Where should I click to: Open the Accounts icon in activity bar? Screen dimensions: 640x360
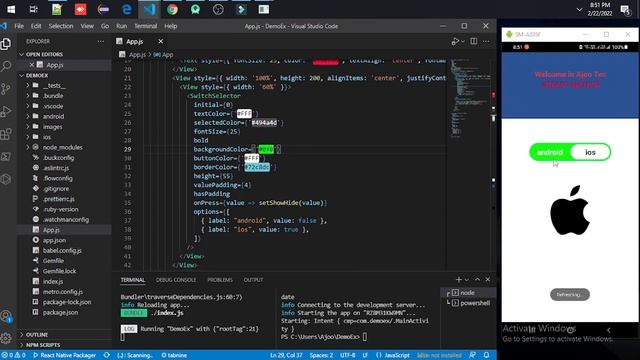[x=6, y=316]
